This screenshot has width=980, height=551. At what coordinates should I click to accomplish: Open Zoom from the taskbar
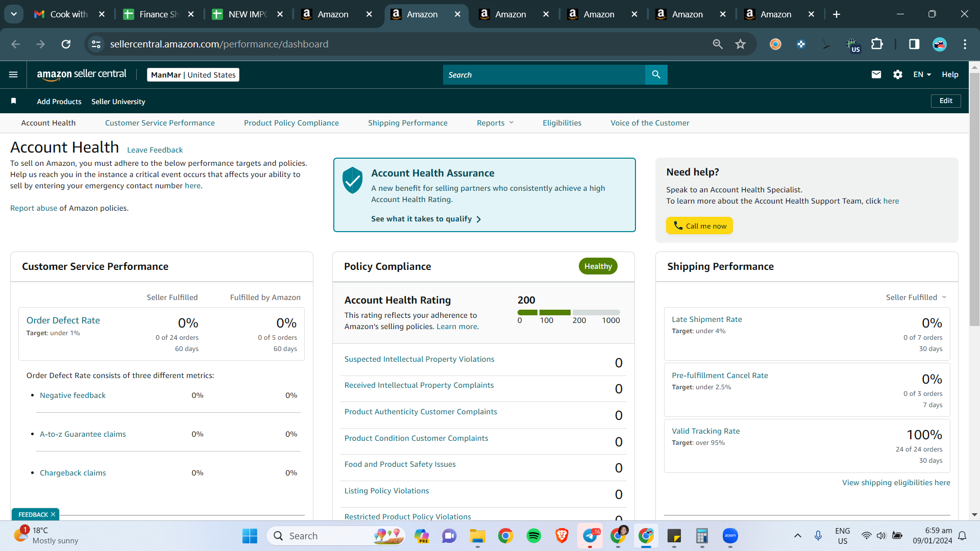tap(730, 536)
